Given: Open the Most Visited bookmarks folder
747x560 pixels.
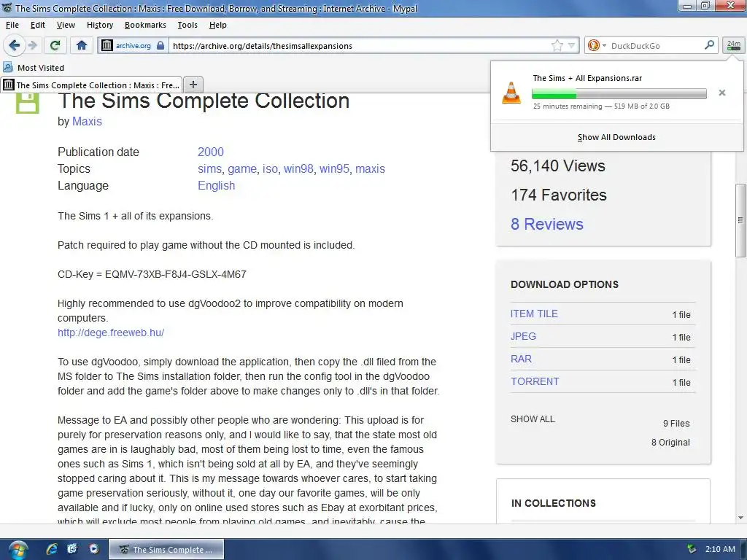Looking at the screenshot, I should [34, 68].
